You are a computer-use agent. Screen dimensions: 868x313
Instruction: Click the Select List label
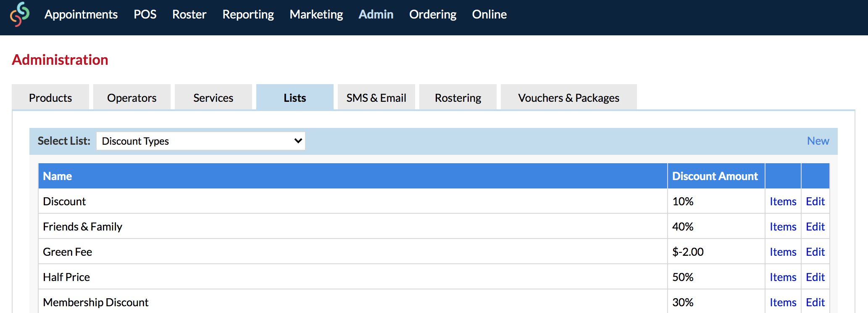(x=64, y=141)
